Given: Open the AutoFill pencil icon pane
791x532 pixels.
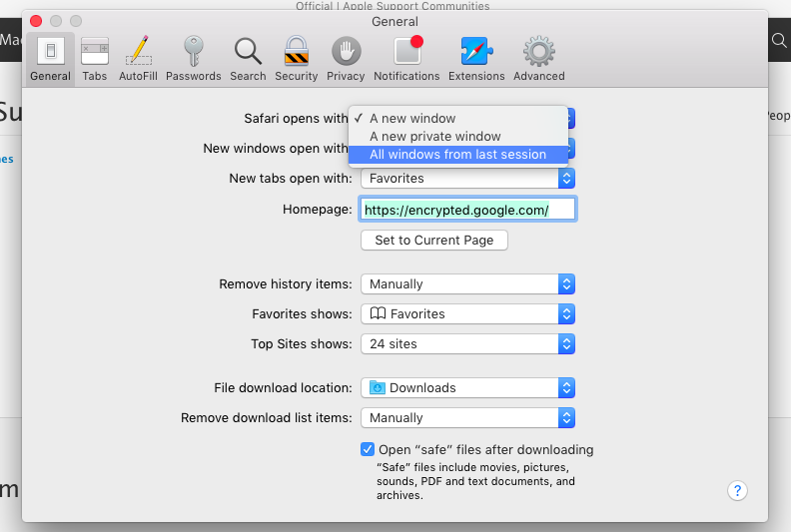Looking at the screenshot, I should pos(138,60).
